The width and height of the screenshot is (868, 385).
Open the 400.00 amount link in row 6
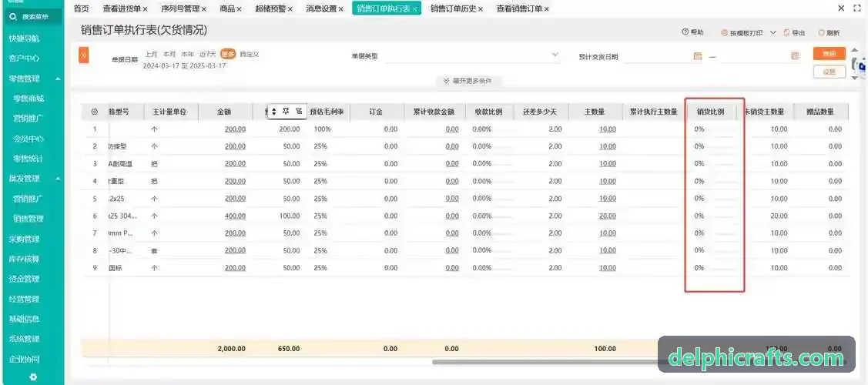(235, 216)
